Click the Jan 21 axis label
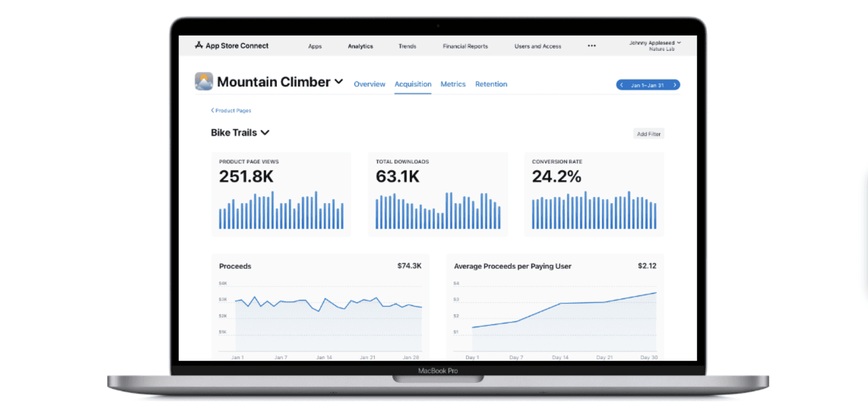868x408 pixels. point(367,357)
